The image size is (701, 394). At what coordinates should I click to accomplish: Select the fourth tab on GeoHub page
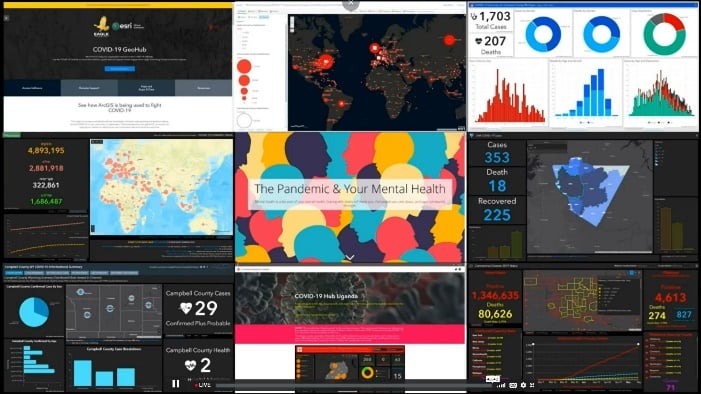click(x=203, y=88)
